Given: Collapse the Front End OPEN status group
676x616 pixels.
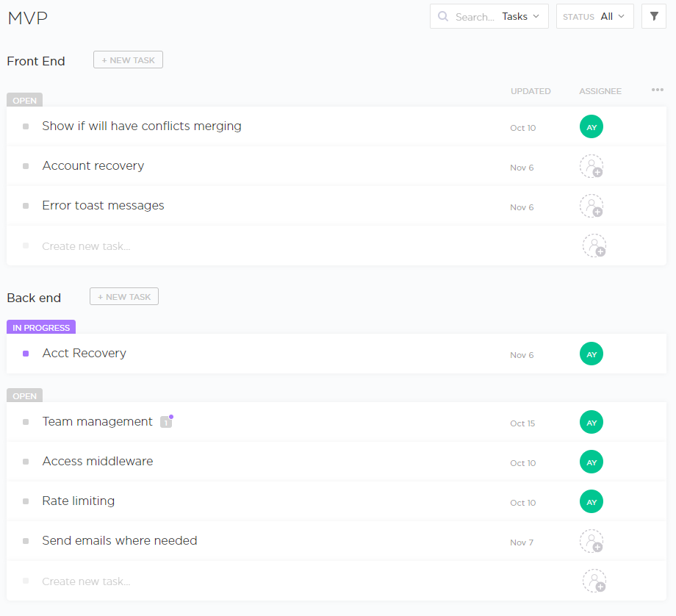Looking at the screenshot, I should coord(24,100).
